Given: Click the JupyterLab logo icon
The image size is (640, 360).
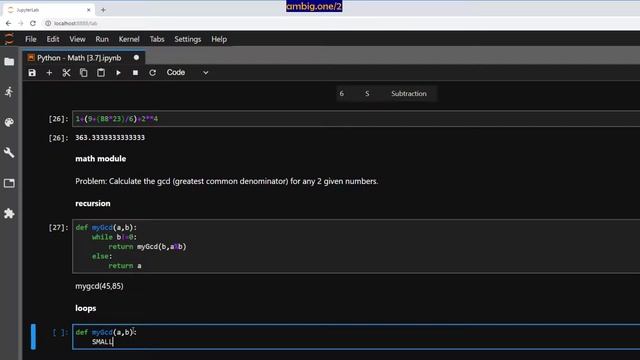Looking at the screenshot, I should tap(9, 39).
